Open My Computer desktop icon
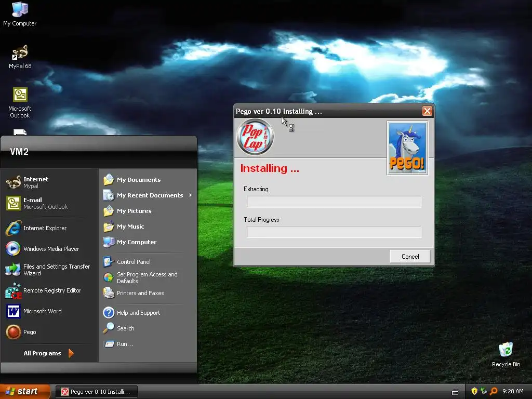 (20, 14)
